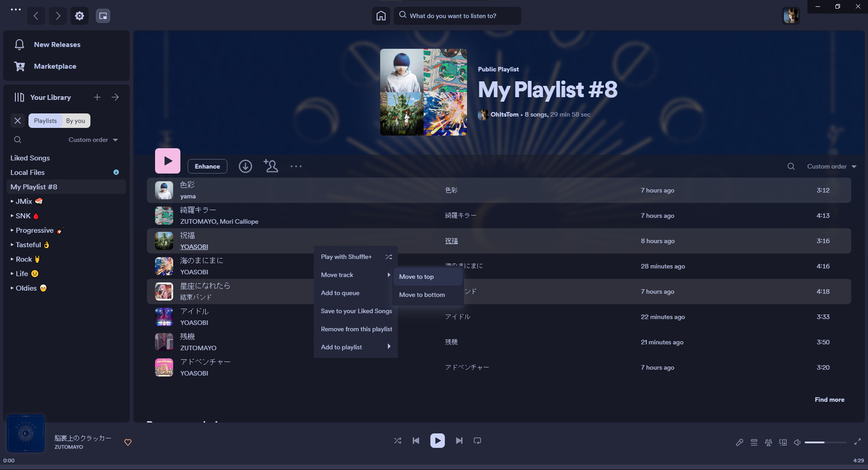Open friend activity icon

(769, 442)
